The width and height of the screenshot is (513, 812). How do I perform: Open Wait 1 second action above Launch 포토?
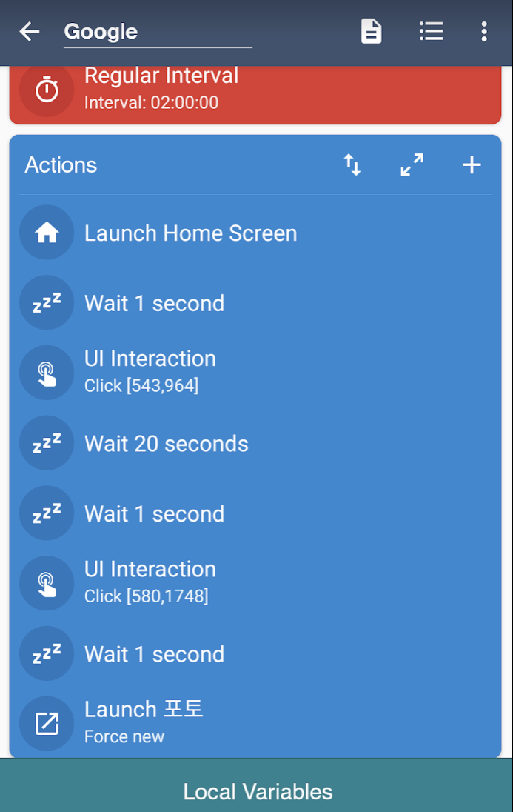click(255, 654)
